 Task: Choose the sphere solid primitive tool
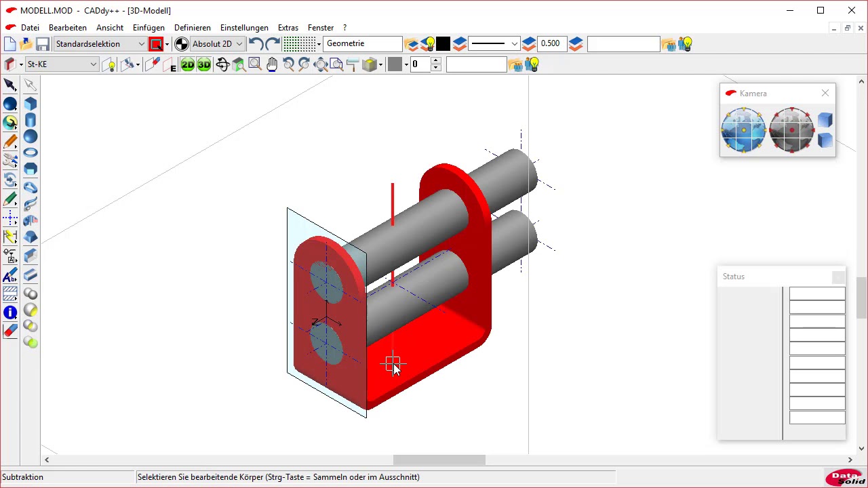pos(31,137)
